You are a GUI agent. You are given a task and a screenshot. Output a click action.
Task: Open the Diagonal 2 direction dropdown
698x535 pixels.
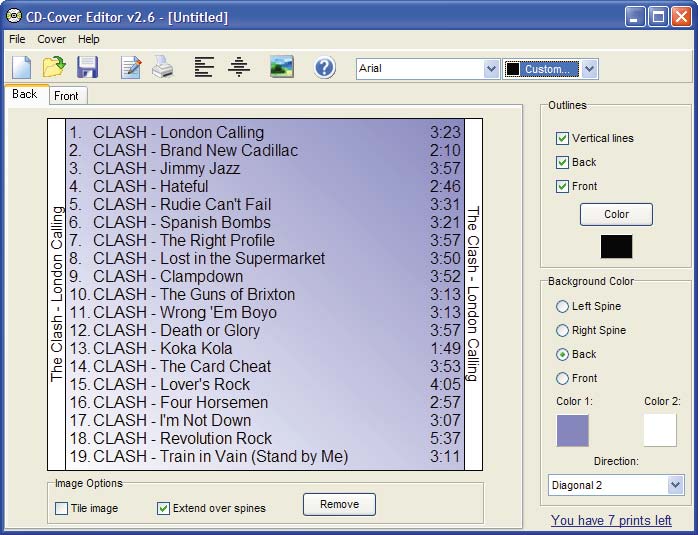pyautogui.click(x=675, y=485)
